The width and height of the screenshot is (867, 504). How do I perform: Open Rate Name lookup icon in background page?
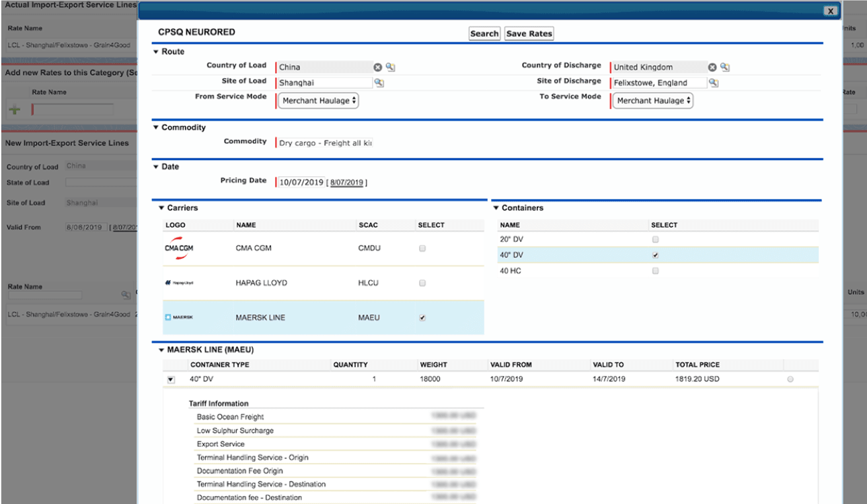[x=125, y=295]
